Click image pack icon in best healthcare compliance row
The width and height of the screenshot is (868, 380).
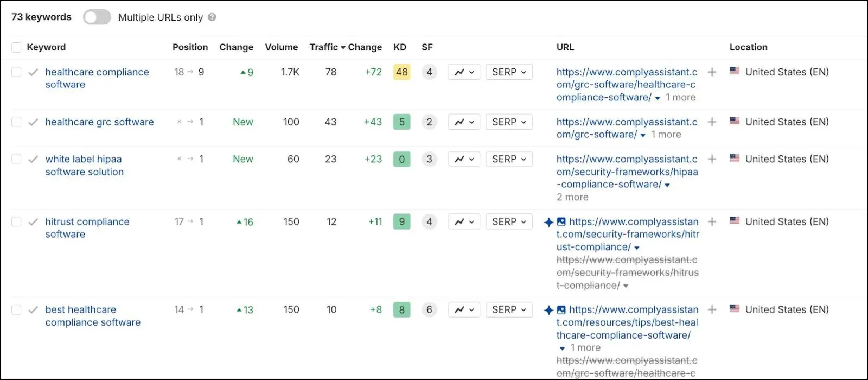(x=561, y=310)
